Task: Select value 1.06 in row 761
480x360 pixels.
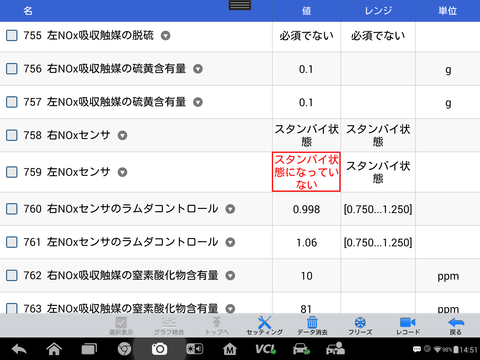Action: [306, 243]
